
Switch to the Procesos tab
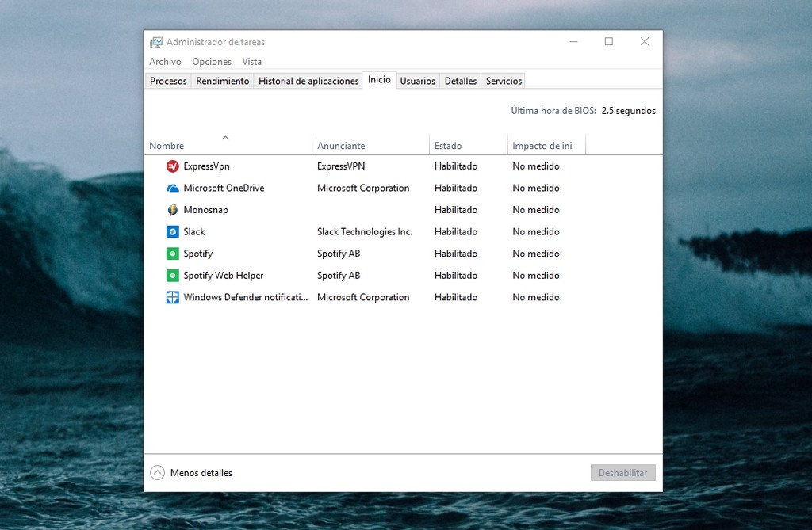click(168, 82)
